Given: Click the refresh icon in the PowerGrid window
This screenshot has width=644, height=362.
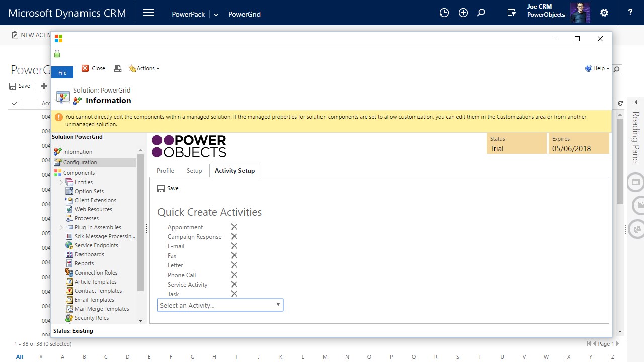Looking at the screenshot, I should (620, 103).
